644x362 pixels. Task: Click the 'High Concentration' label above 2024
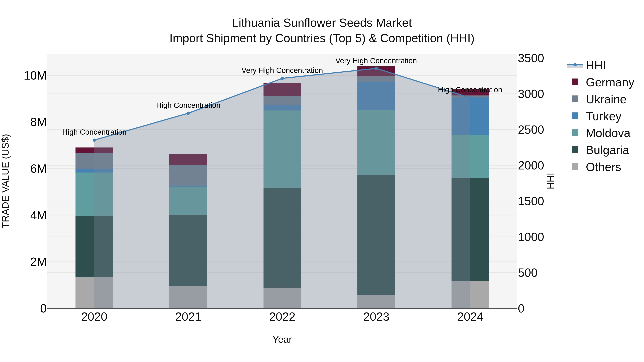[x=470, y=90]
